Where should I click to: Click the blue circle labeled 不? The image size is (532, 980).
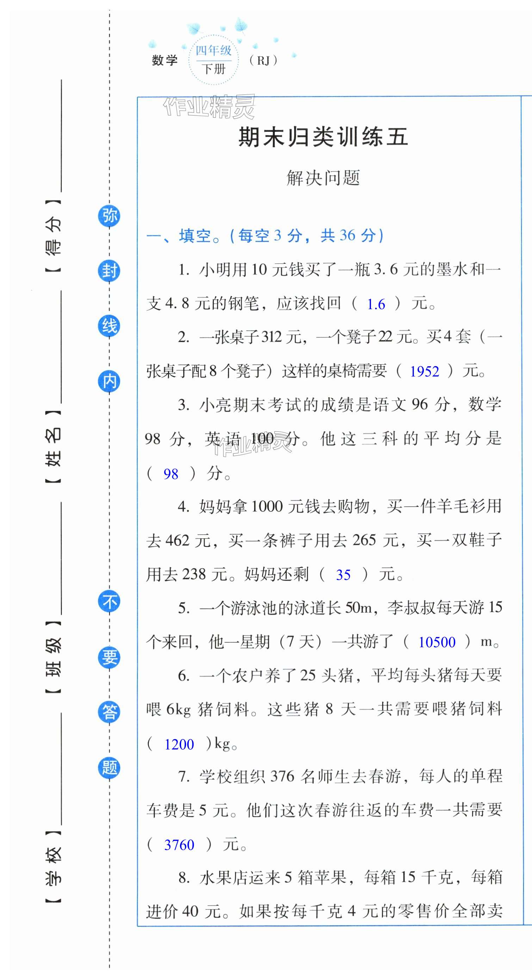click(x=109, y=601)
